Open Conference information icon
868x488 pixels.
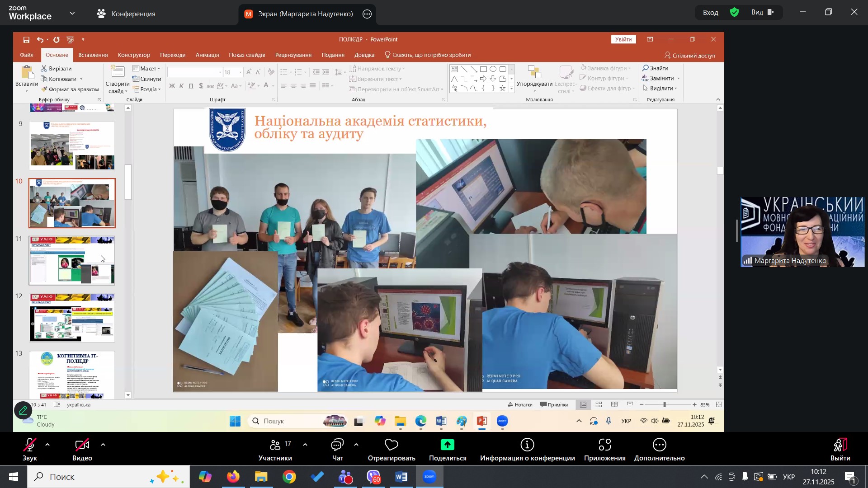click(x=527, y=446)
